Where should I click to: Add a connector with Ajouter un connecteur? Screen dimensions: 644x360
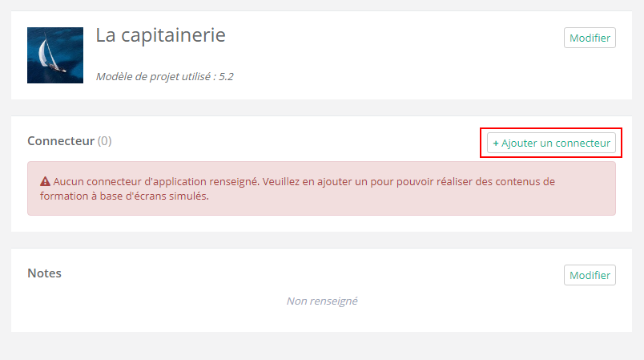pyautogui.click(x=551, y=144)
